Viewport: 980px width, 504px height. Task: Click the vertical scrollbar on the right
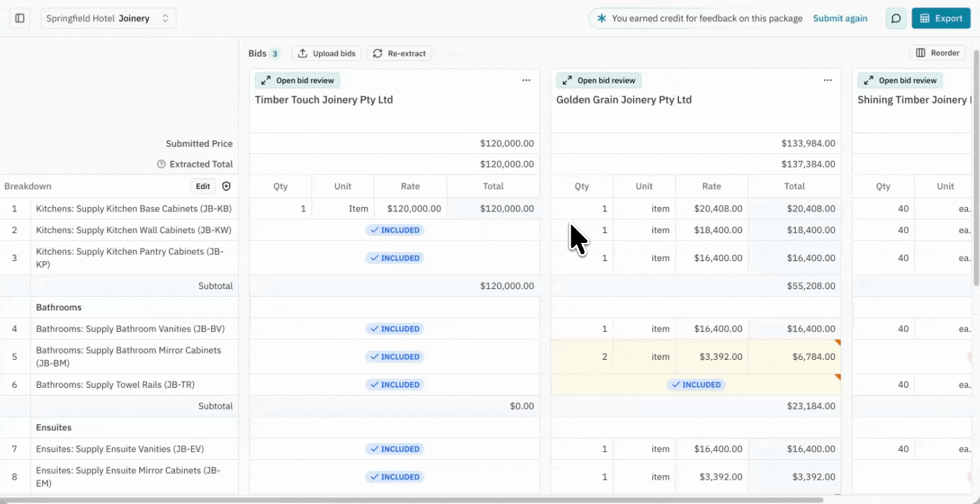(976, 168)
